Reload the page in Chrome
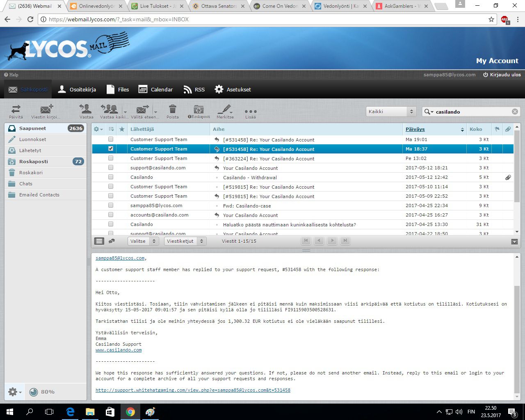The height and width of the screenshot is (420, 525). [x=30, y=19]
